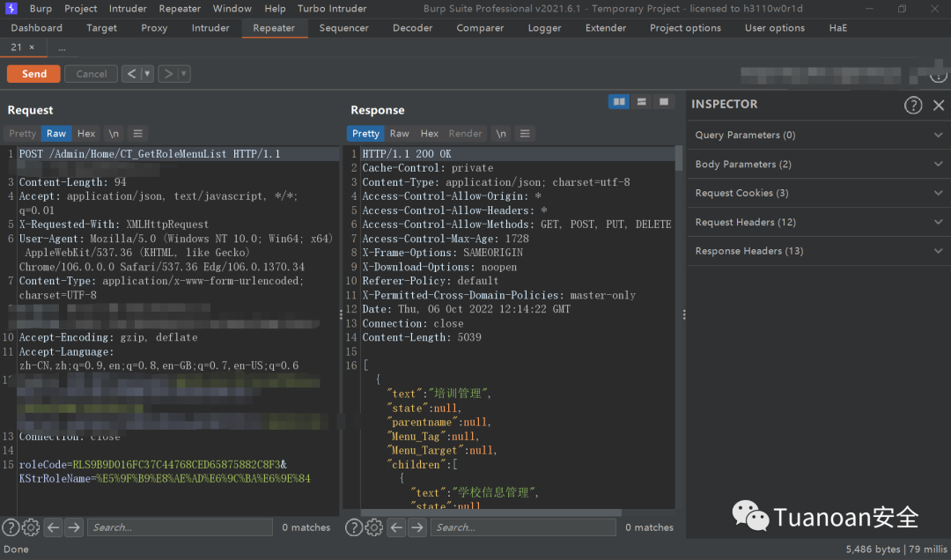Open Response search settings gear
This screenshot has width=951, height=560.
(374, 527)
